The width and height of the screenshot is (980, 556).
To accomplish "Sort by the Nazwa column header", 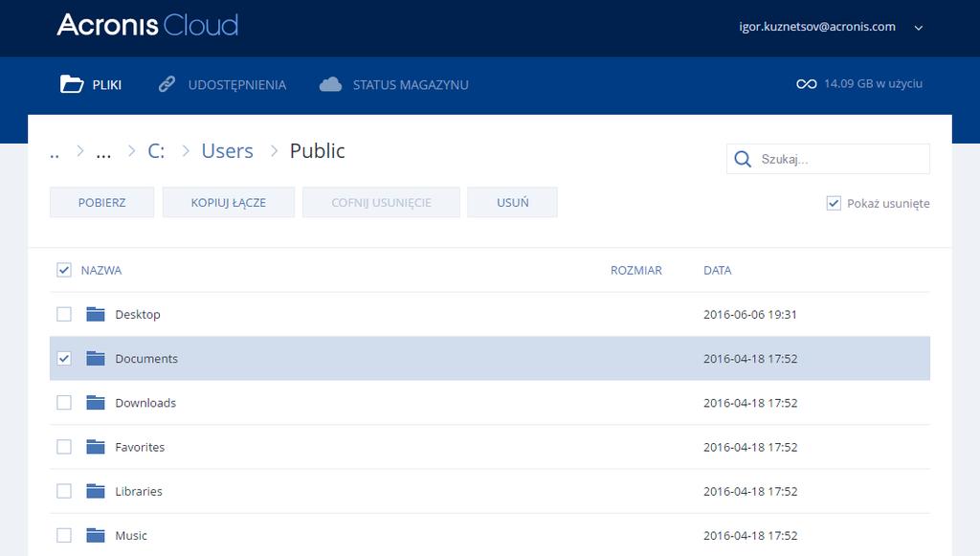I will point(101,271).
